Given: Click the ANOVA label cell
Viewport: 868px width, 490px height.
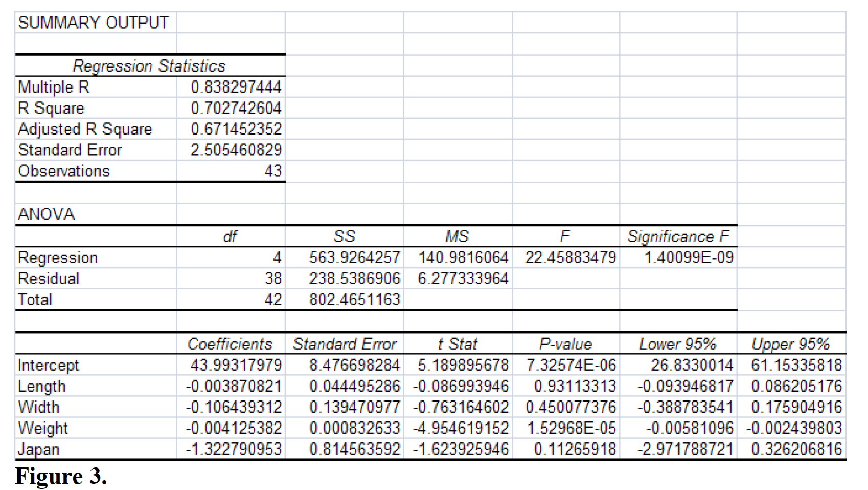Looking at the screenshot, I should coord(43,215).
